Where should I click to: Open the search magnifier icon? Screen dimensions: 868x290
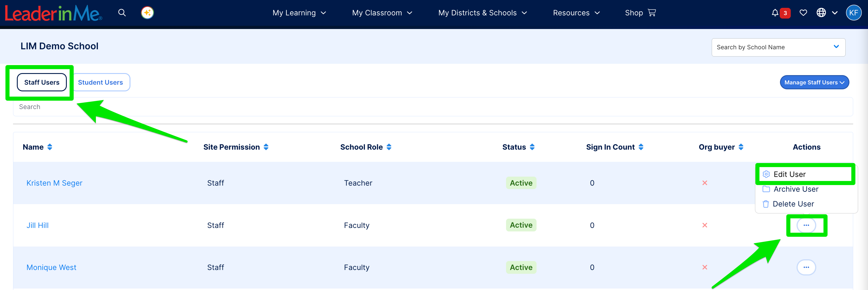click(x=122, y=13)
